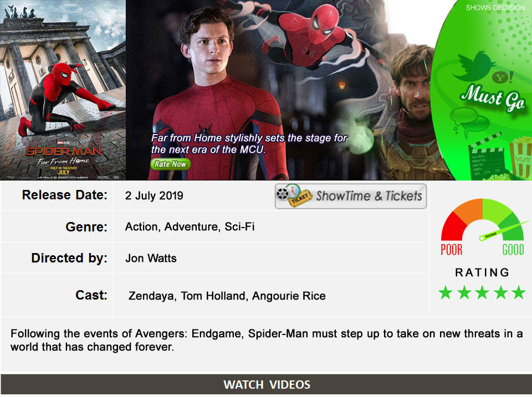
Task: Click the Yahoo icon in green panel
Action: point(503,78)
